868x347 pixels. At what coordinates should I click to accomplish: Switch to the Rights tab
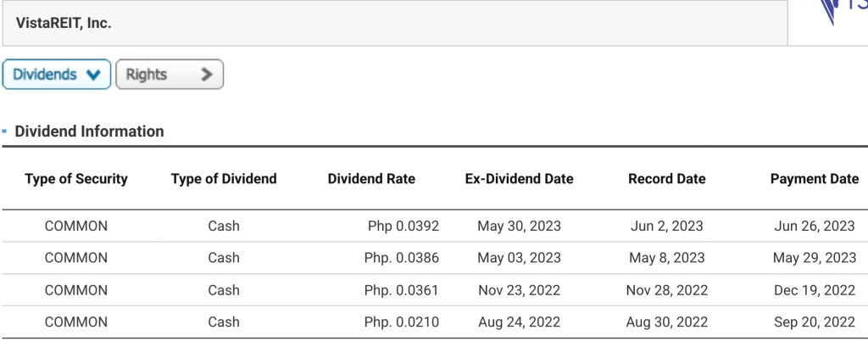tap(168, 75)
